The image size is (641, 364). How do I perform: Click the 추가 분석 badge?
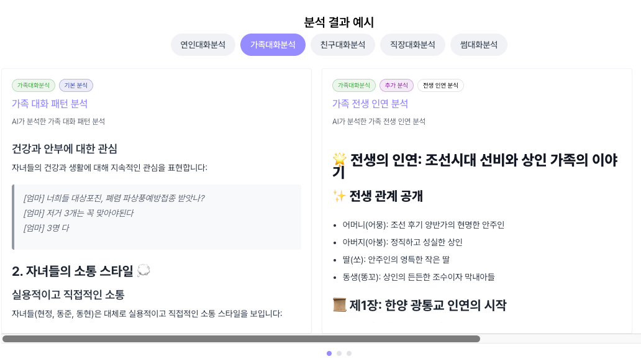coord(396,85)
